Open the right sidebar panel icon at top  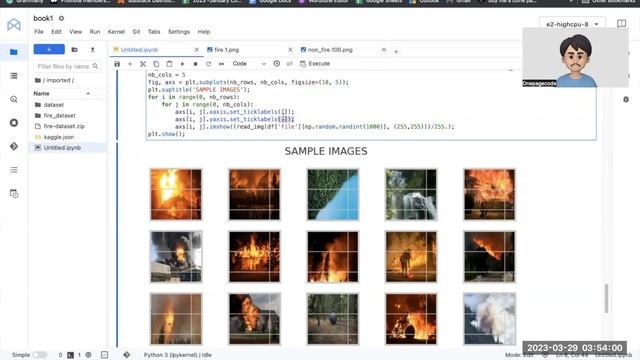tap(621, 24)
